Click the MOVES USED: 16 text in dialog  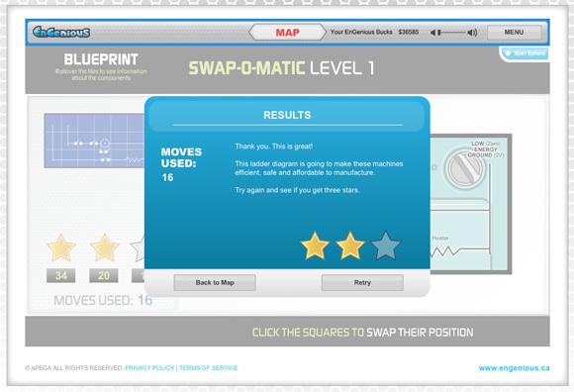pyautogui.click(x=181, y=164)
